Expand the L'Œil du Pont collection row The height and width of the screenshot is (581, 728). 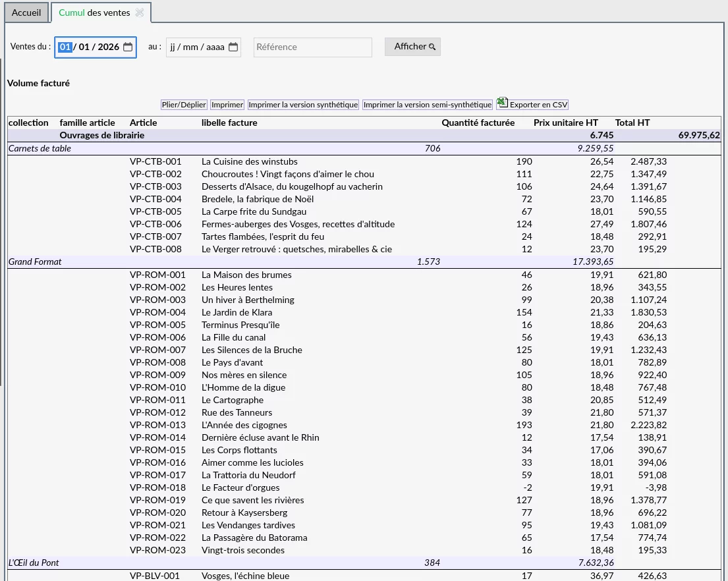click(364, 563)
